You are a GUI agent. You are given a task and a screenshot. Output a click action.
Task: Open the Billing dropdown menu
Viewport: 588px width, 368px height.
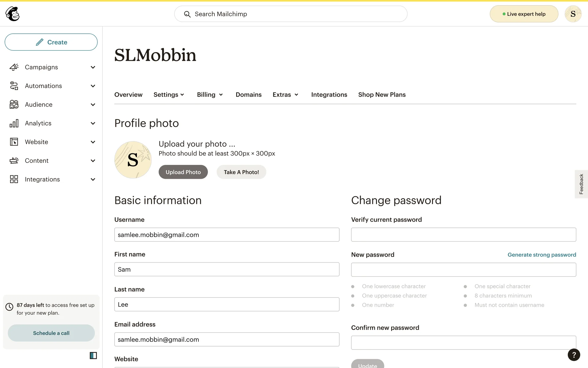tap(210, 95)
